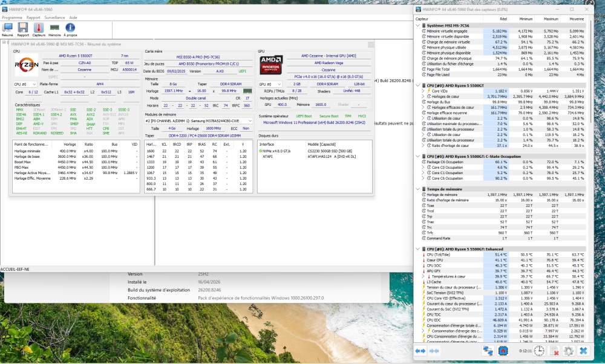This screenshot has width=605, height=364.
Task: Expand the Horloges de cœur row
Action: coord(423,97)
